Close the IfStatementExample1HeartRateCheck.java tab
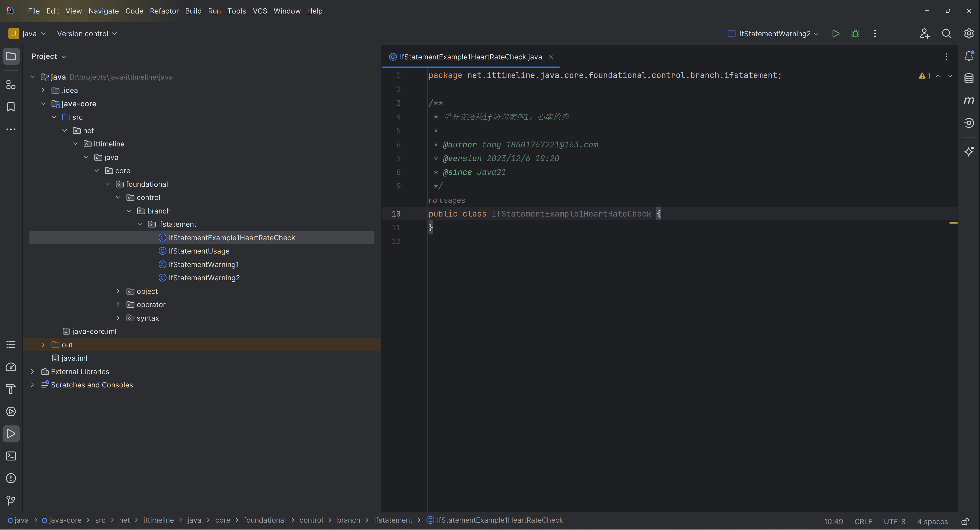The width and height of the screenshot is (980, 530). [550, 57]
